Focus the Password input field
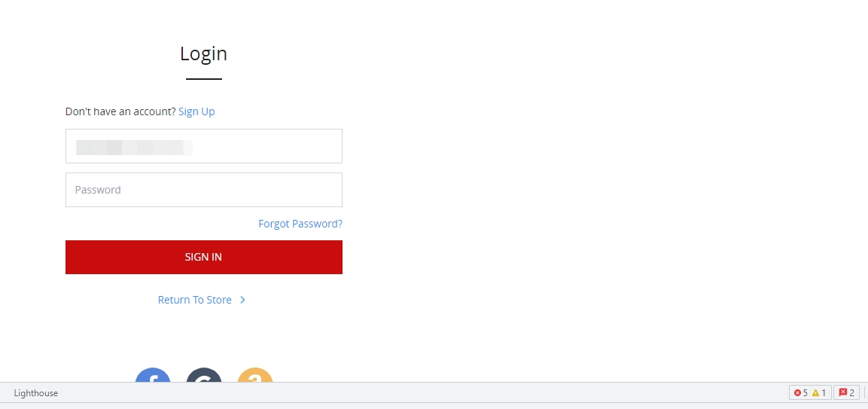 click(x=204, y=190)
